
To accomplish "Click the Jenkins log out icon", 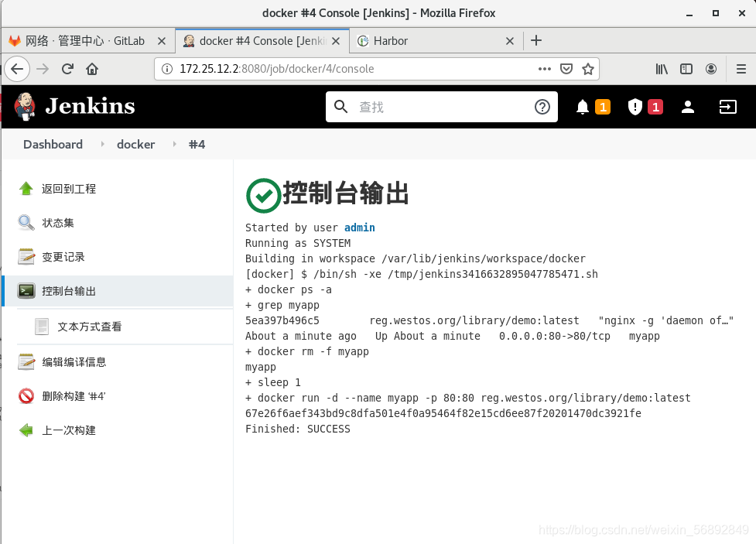I will click(x=727, y=107).
